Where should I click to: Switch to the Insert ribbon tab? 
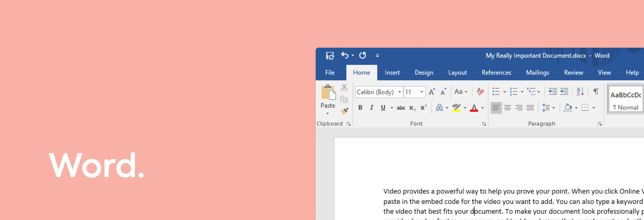[x=392, y=73]
